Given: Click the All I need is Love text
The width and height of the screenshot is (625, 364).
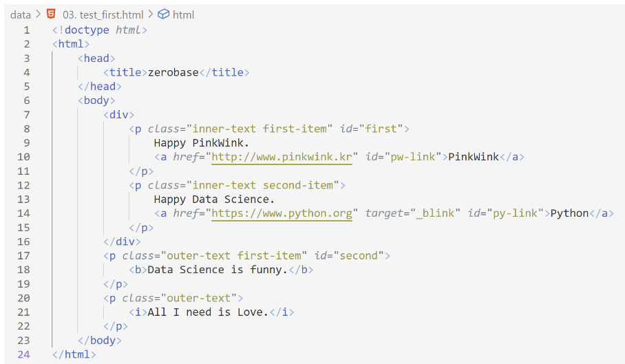Looking at the screenshot, I should (208, 312).
